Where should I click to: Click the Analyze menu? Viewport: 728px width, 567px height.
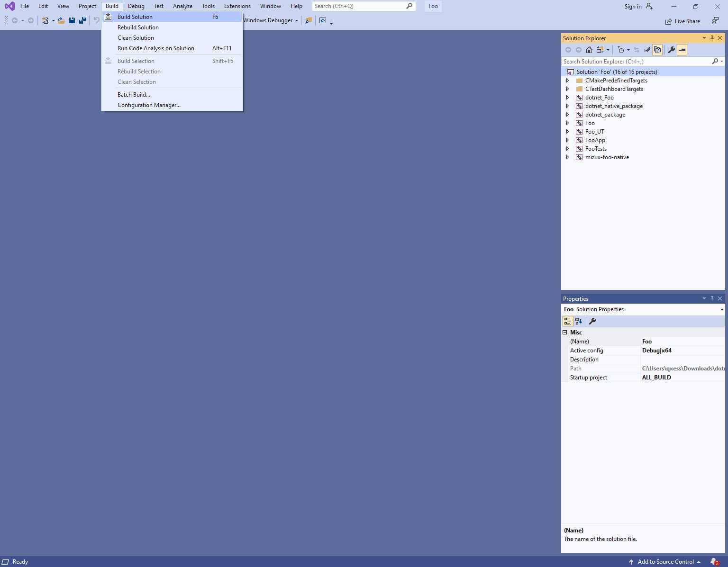(182, 6)
